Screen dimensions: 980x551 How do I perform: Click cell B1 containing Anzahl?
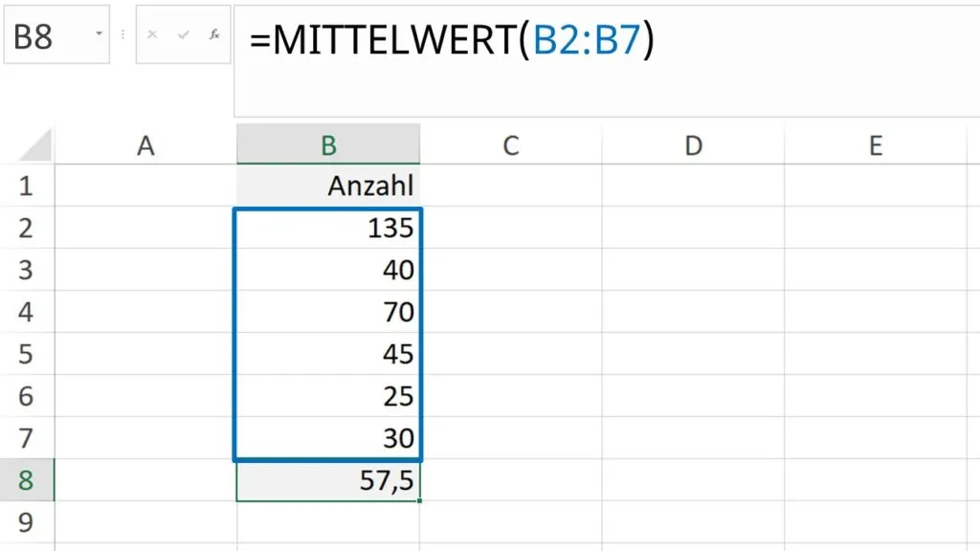click(x=328, y=186)
